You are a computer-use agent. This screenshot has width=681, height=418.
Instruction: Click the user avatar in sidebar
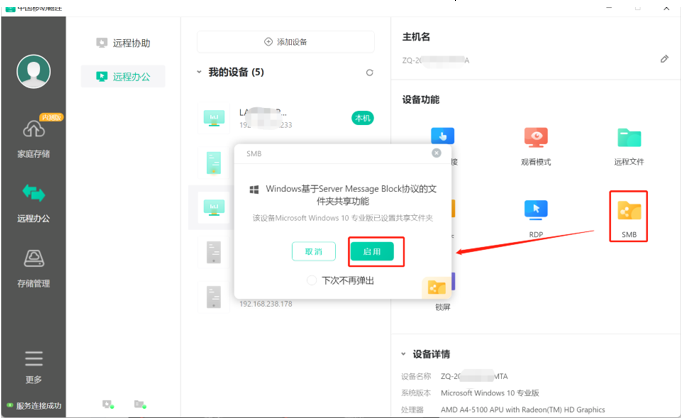coord(33,71)
